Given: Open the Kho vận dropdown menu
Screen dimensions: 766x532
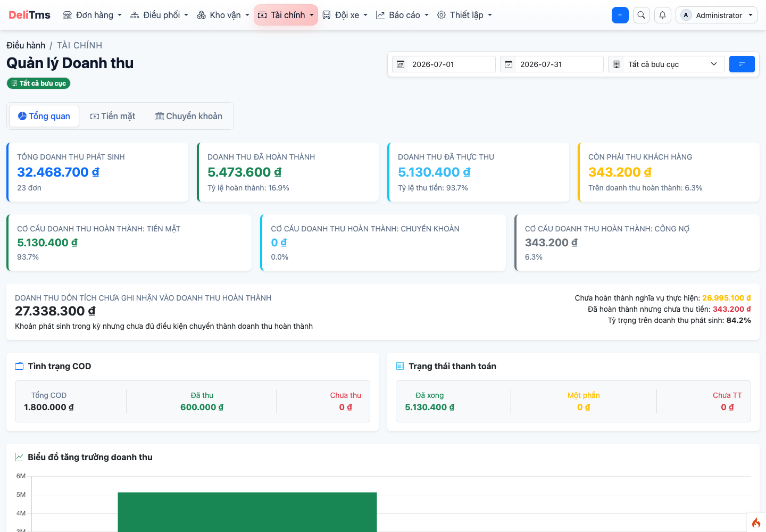Looking at the screenshot, I should tap(223, 15).
